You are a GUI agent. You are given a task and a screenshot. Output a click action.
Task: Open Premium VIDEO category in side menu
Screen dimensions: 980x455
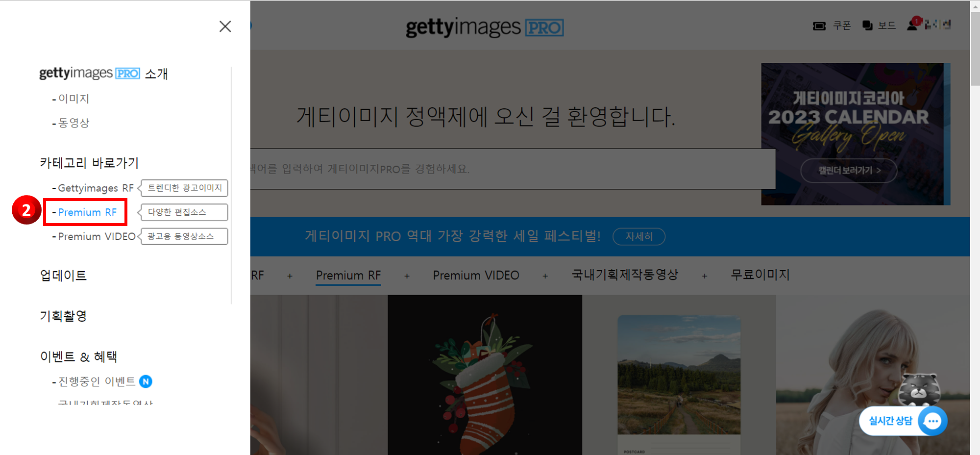(x=97, y=236)
